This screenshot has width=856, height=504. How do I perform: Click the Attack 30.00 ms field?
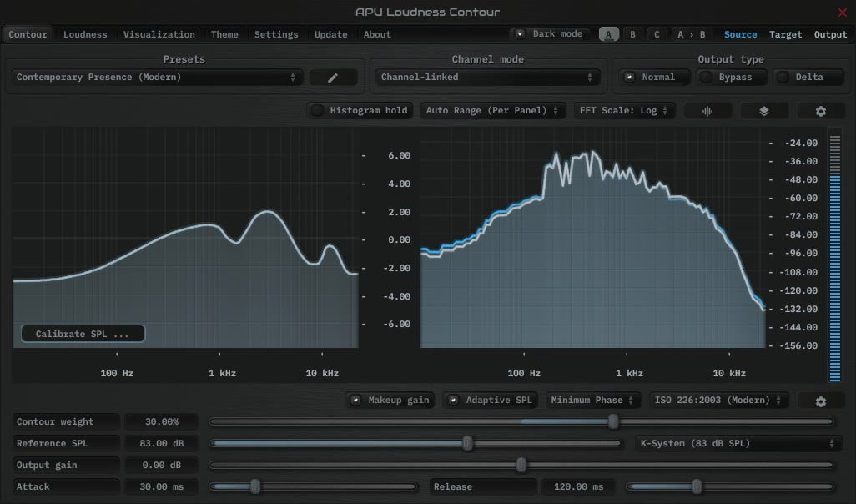coord(162,486)
